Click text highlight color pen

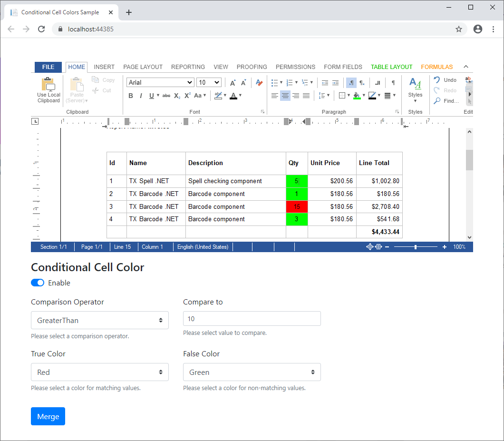(x=218, y=96)
